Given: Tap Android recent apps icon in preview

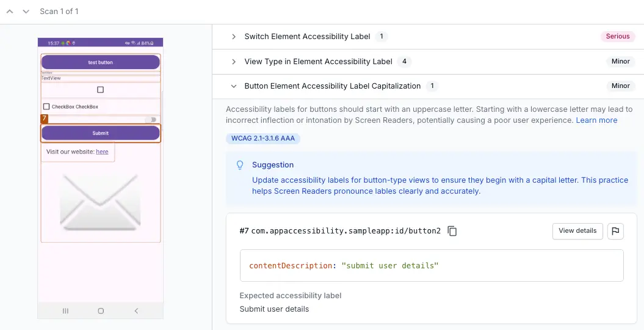Looking at the screenshot, I should click(x=65, y=311).
